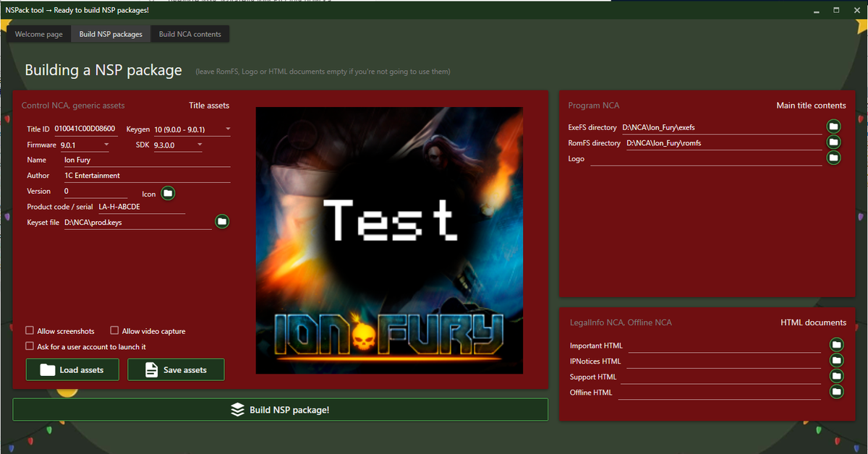The image size is (868, 454).
Task: Open folder browser for Keyset file
Action: pyautogui.click(x=222, y=221)
